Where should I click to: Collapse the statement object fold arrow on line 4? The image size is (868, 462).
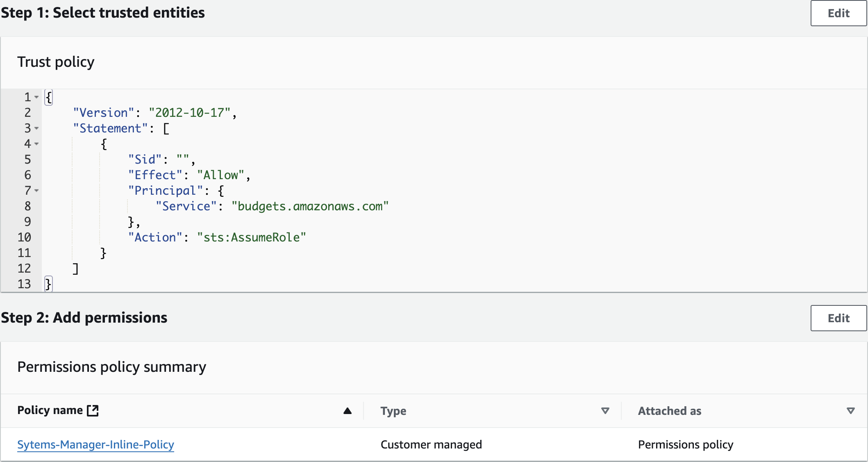[36, 144]
